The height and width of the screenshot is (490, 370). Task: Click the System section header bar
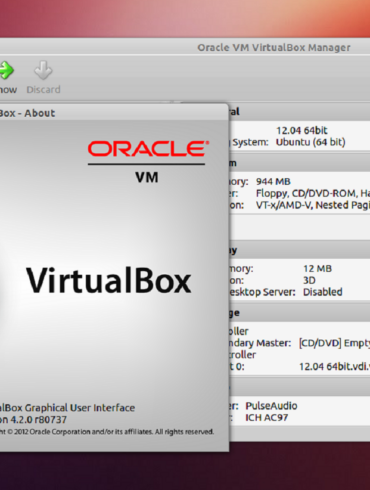point(299,163)
